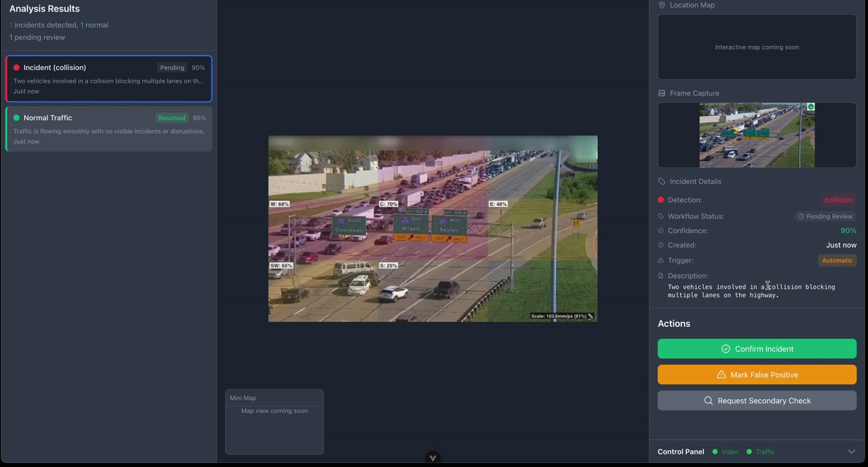Click the Workflow Status row icon

point(660,216)
